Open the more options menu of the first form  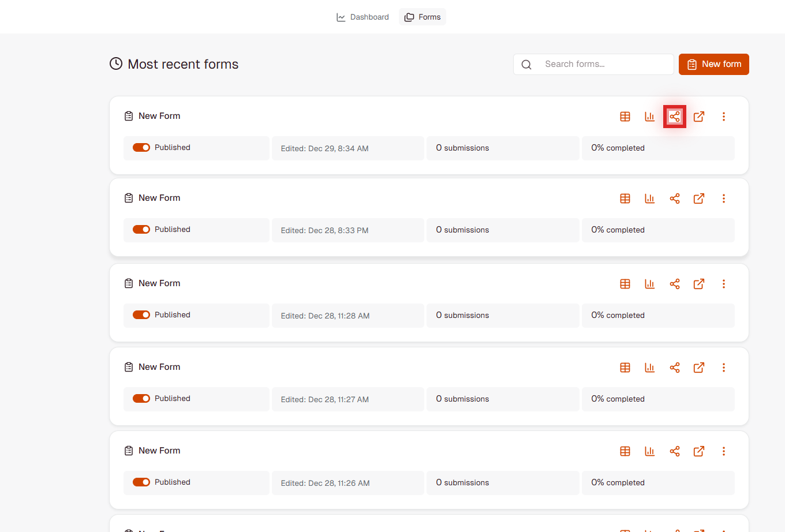(724, 116)
